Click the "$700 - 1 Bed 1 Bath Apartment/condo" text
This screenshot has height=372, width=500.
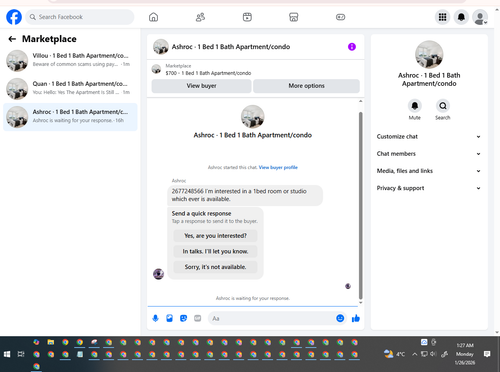[x=208, y=73]
